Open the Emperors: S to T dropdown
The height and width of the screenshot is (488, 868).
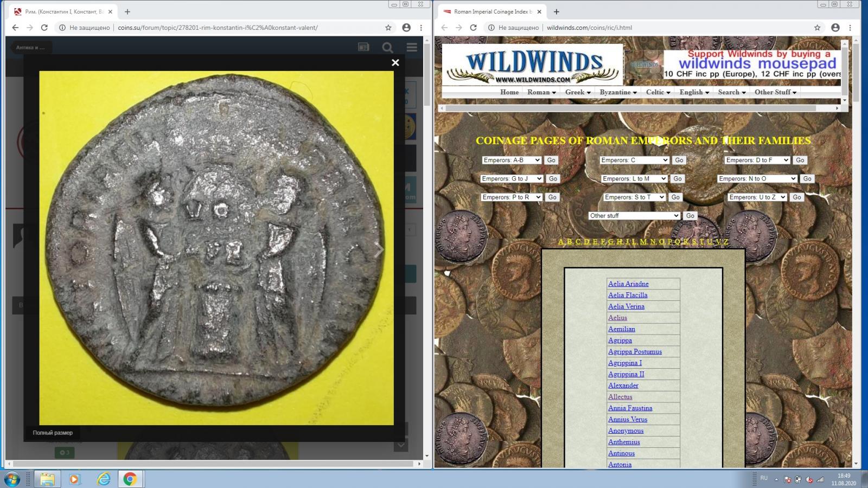[634, 197]
